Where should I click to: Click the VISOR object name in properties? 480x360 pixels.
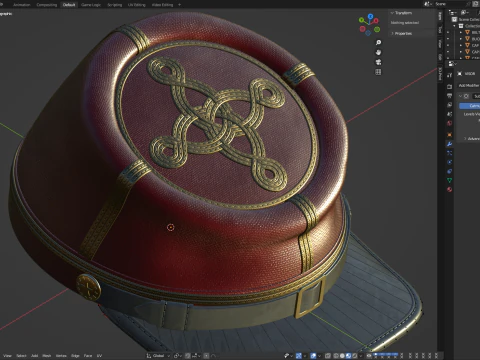pos(470,74)
